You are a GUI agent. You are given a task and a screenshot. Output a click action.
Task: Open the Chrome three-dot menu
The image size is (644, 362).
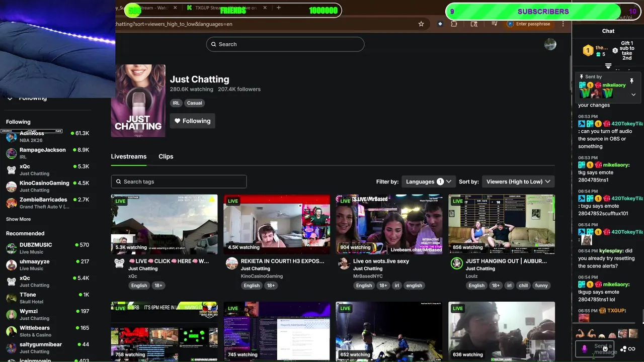click(x=563, y=24)
